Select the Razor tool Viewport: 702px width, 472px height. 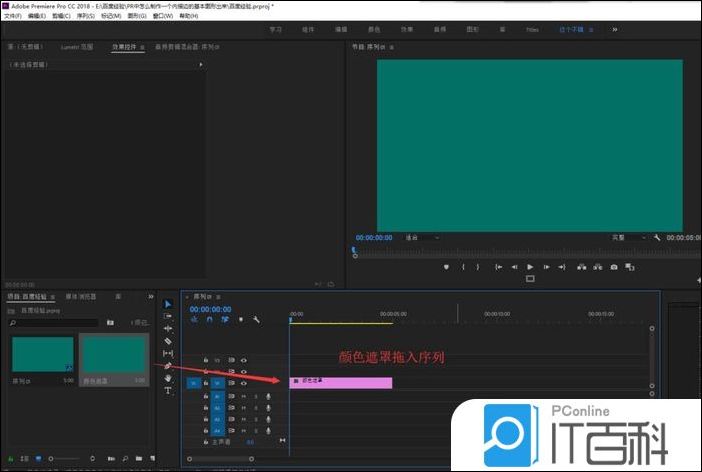point(168,341)
